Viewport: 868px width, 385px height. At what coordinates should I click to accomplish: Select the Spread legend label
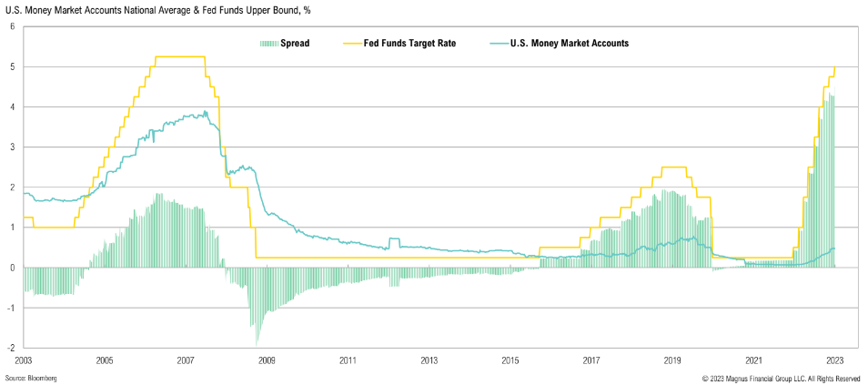(295, 43)
